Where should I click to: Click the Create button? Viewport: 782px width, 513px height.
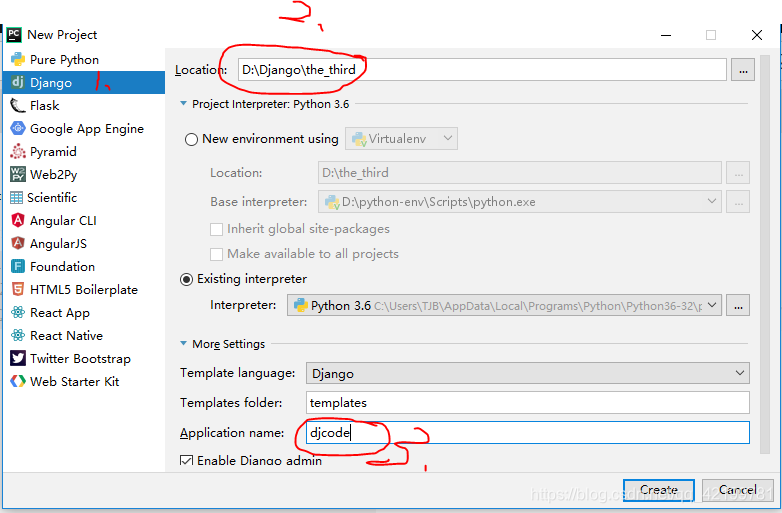tap(659, 490)
